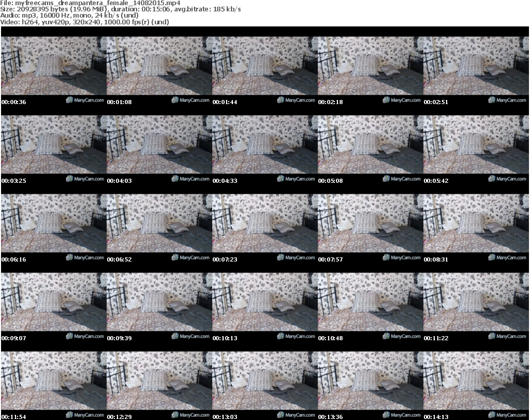
Task: Select the thumbnail at 00:09:39
Action: coord(159,302)
